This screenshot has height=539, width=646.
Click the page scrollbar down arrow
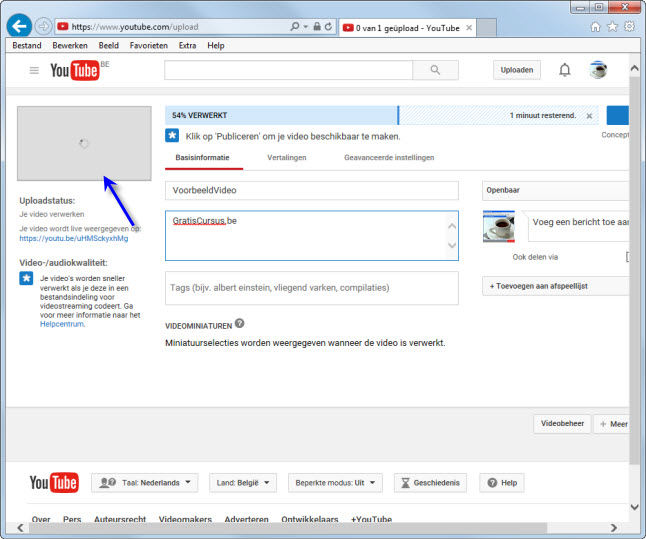pyautogui.click(x=634, y=507)
